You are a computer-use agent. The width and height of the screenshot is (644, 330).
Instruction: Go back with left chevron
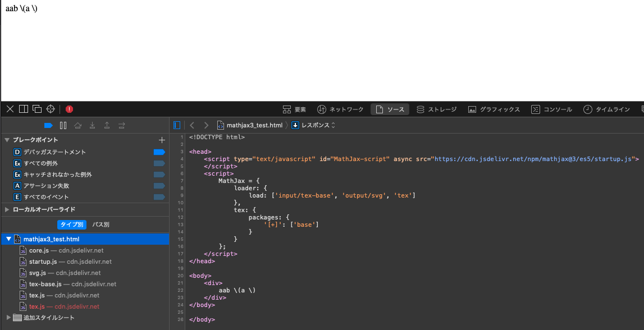(192, 125)
